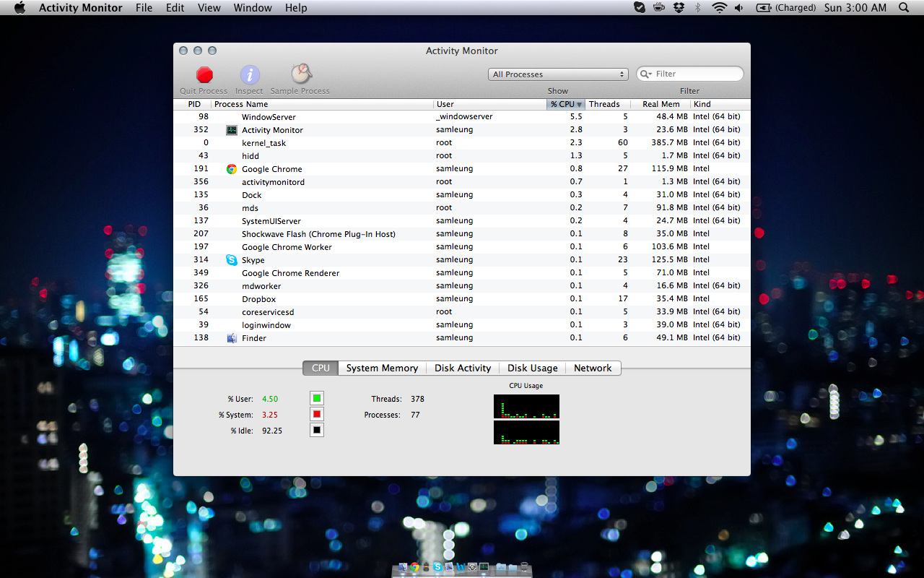This screenshot has height=578, width=924.
Task: Click the Activity Monitor row's app icon
Action: point(232,130)
